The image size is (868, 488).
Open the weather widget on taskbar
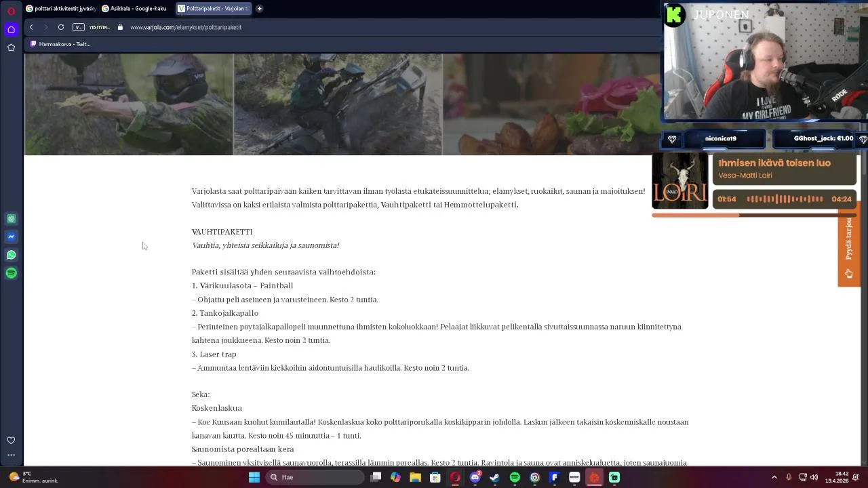[34, 477]
